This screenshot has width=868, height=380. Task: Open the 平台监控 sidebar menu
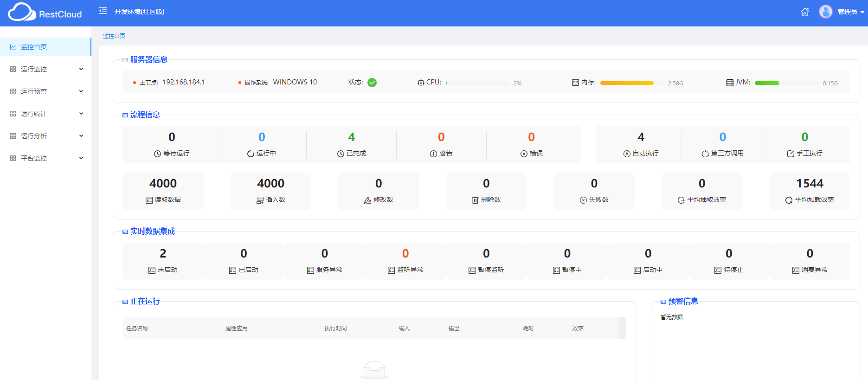(45, 158)
